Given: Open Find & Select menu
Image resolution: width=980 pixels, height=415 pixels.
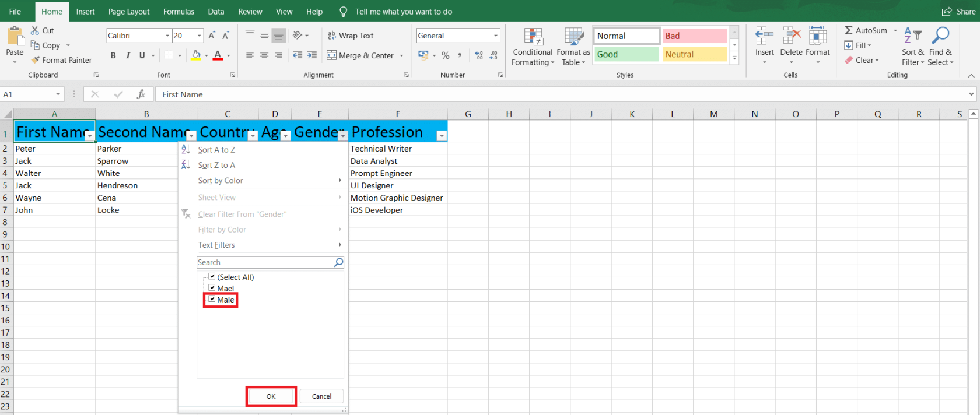Looking at the screenshot, I should tap(940, 47).
